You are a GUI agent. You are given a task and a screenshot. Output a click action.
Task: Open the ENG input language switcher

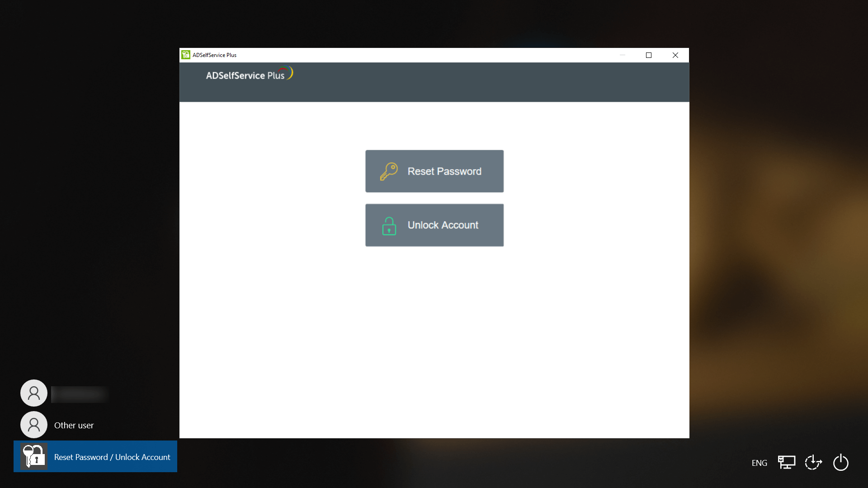click(759, 463)
